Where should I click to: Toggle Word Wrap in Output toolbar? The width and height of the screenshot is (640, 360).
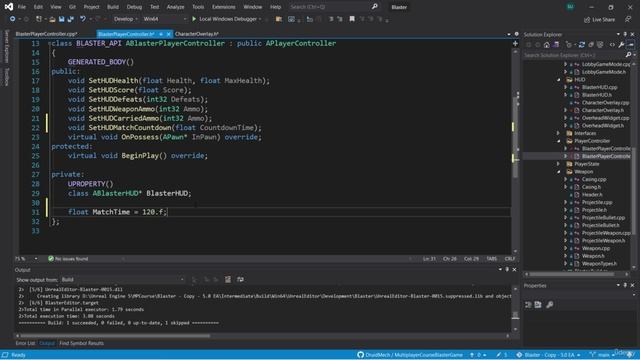tap(240, 279)
